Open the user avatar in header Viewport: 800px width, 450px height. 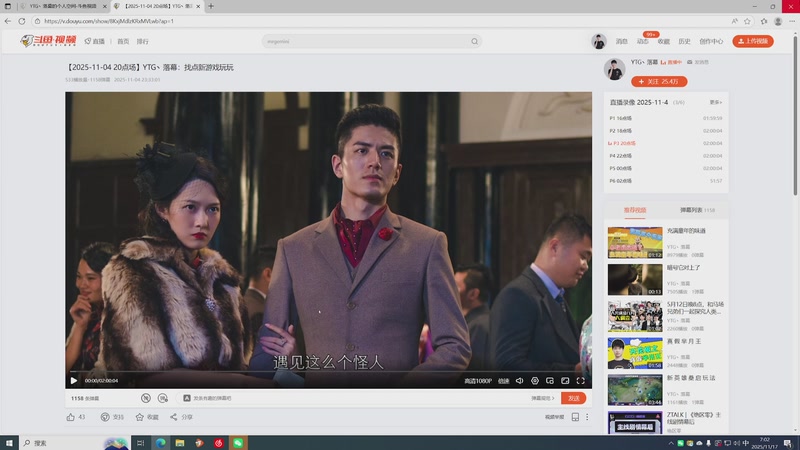(x=598, y=41)
